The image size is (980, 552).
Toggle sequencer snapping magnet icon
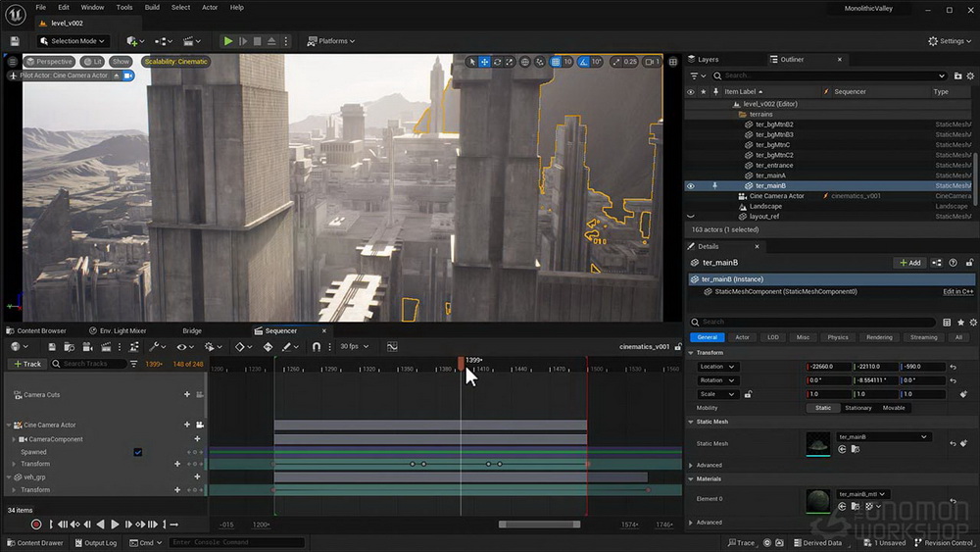pos(317,346)
